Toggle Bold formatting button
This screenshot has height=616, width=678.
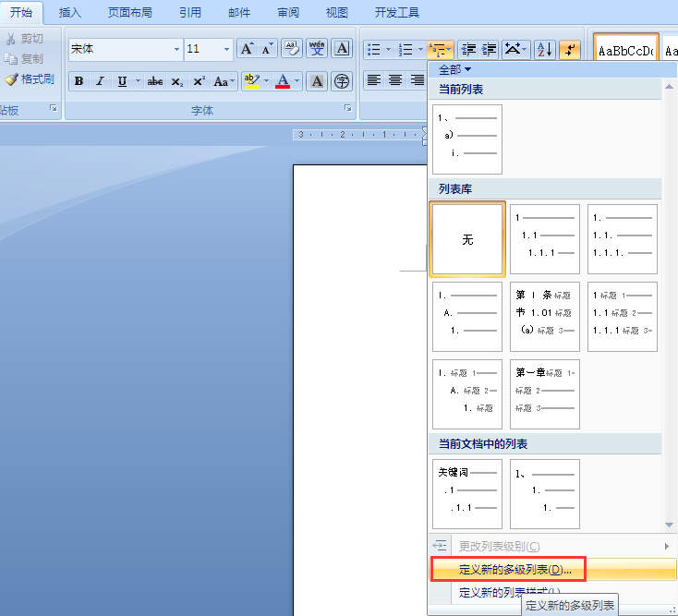79,81
